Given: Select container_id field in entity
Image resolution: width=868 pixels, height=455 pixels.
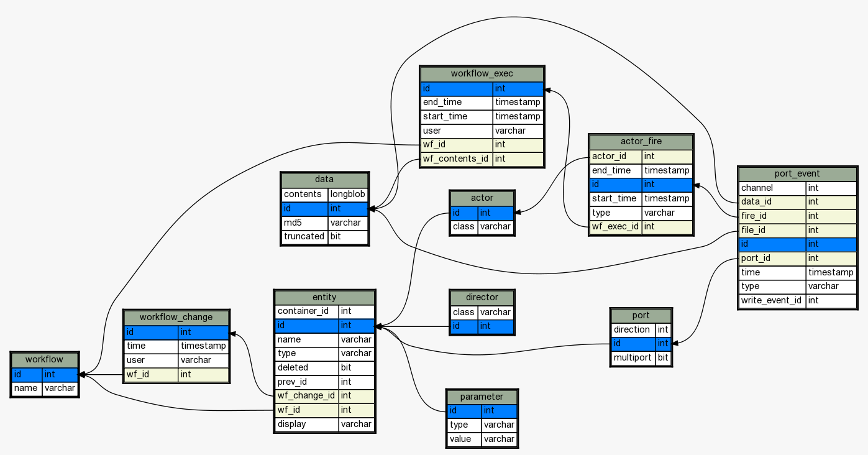Looking at the screenshot, I should click(324, 311).
